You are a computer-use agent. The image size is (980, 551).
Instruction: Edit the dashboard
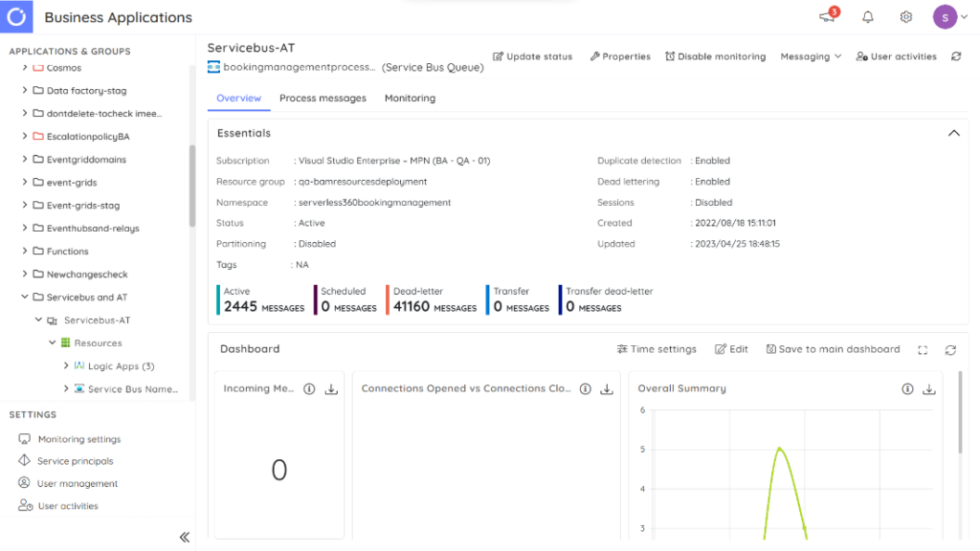[731, 349]
